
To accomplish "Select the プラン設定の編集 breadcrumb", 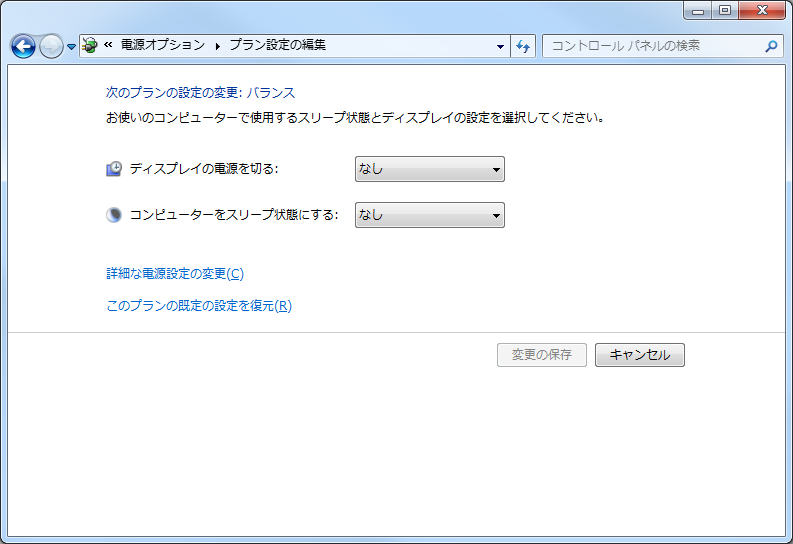I will 277,45.
